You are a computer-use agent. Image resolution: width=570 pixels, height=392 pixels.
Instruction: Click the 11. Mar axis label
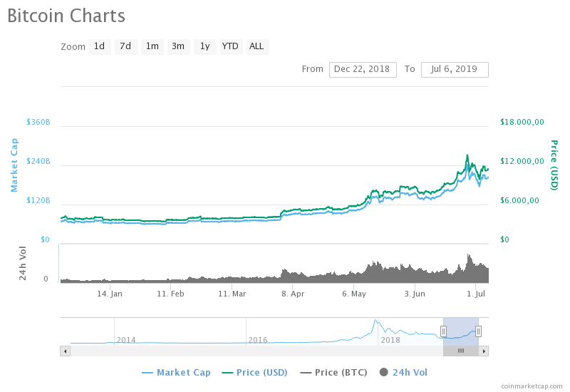(232, 294)
